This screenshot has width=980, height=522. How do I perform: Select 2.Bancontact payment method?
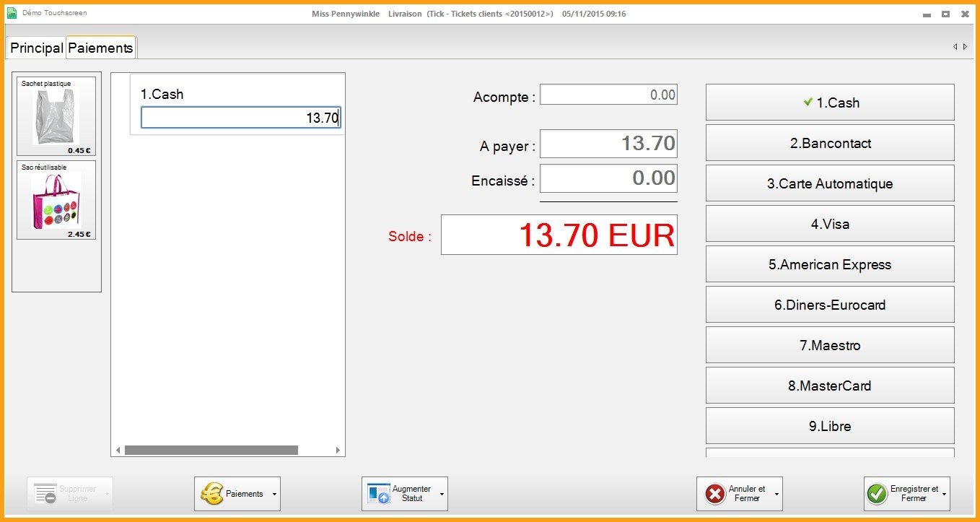pos(830,143)
